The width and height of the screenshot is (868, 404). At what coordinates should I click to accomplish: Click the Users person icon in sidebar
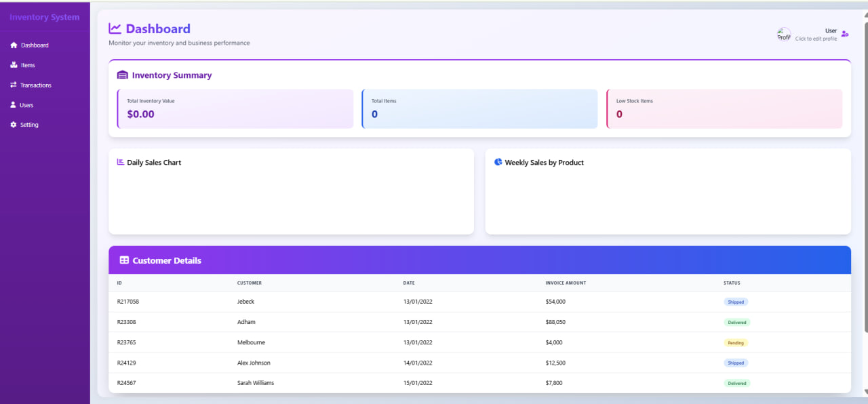click(14, 105)
